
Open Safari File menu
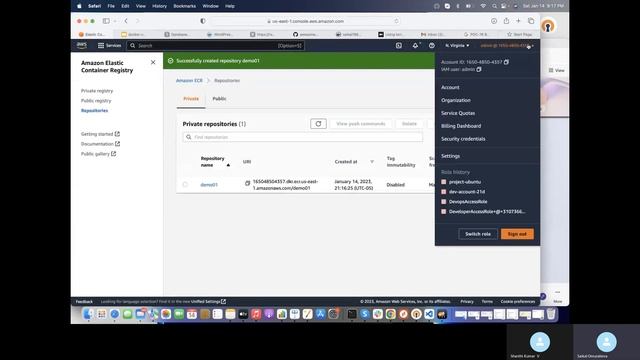pos(111,6)
